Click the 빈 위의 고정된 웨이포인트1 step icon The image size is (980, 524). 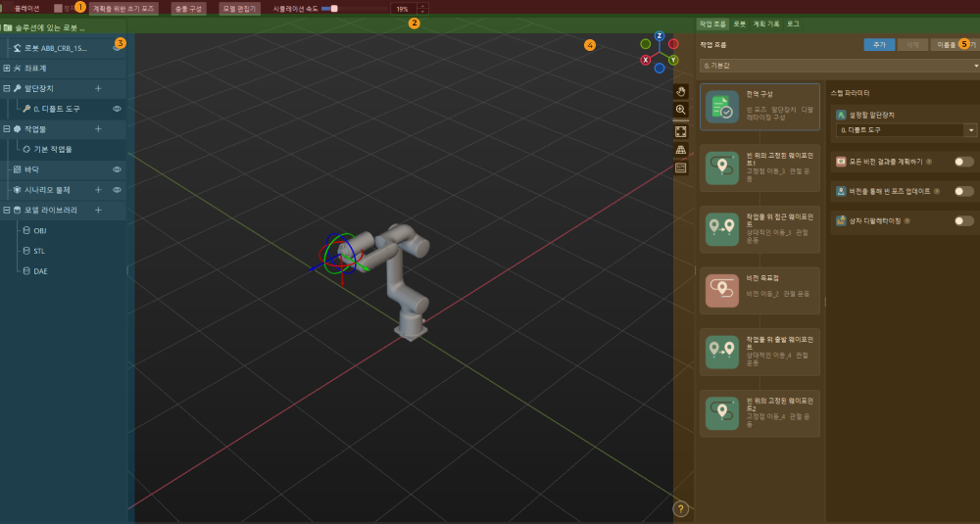click(722, 168)
